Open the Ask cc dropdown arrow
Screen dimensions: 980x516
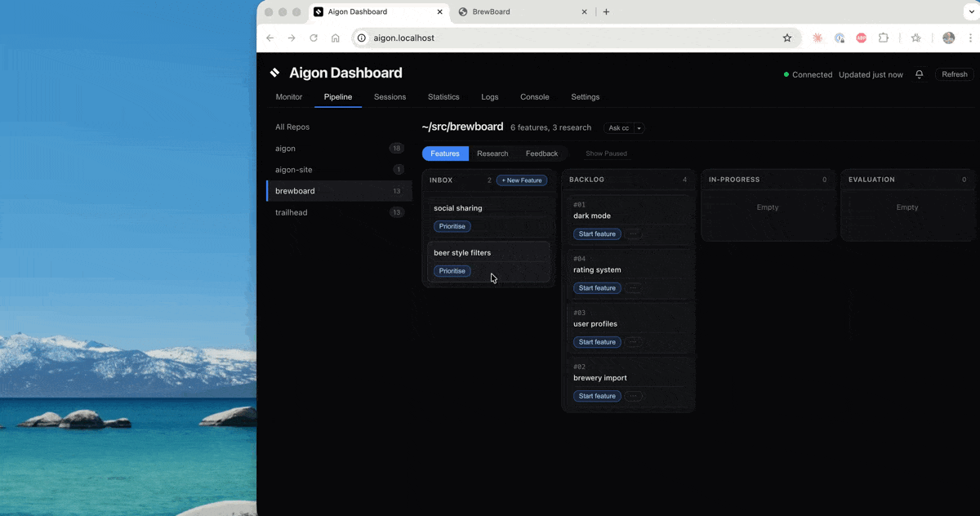tap(639, 128)
